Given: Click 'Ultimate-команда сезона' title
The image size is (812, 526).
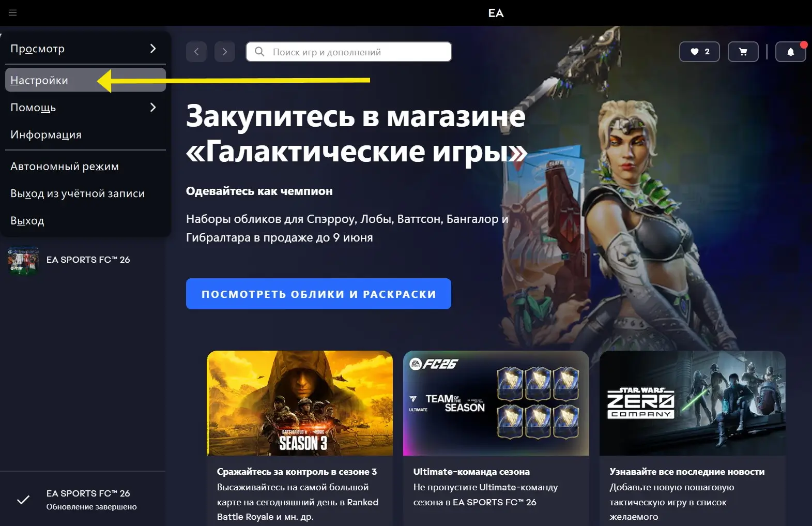Looking at the screenshot, I should (471, 472).
